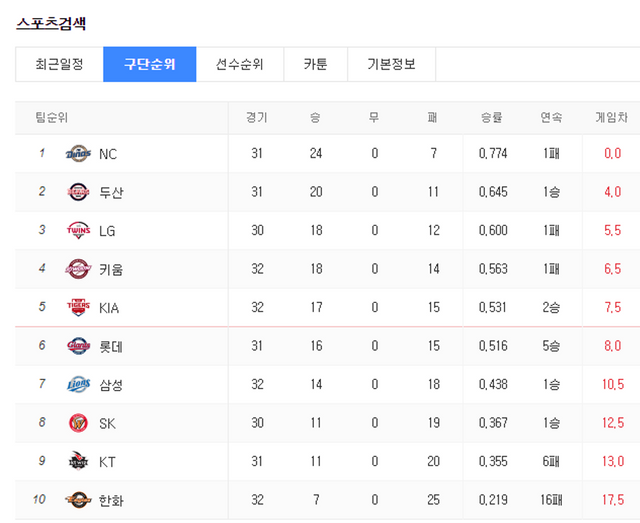This screenshot has width=640, height=523.
Task: Click the LG Twins logo
Action: (78, 230)
